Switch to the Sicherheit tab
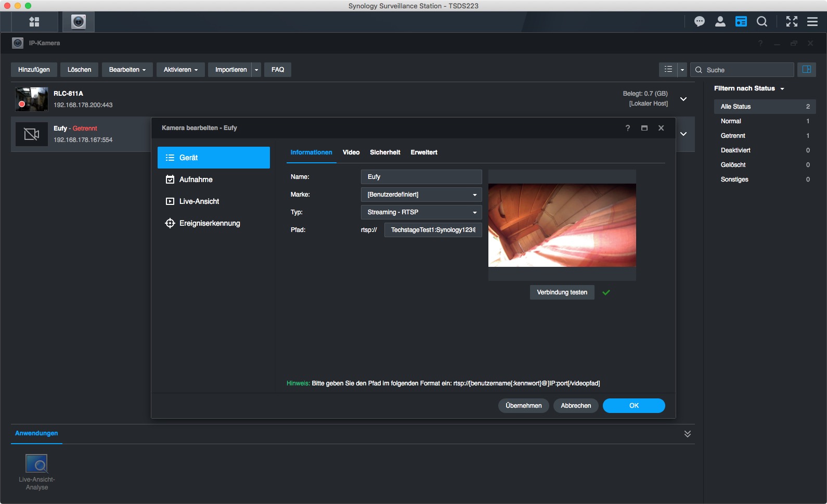This screenshot has width=827, height=504. 385,152
